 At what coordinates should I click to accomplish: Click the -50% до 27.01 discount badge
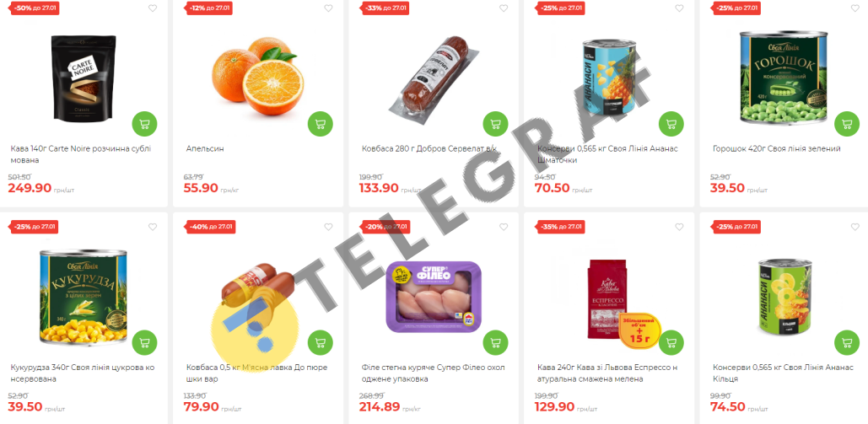[35, 8]
